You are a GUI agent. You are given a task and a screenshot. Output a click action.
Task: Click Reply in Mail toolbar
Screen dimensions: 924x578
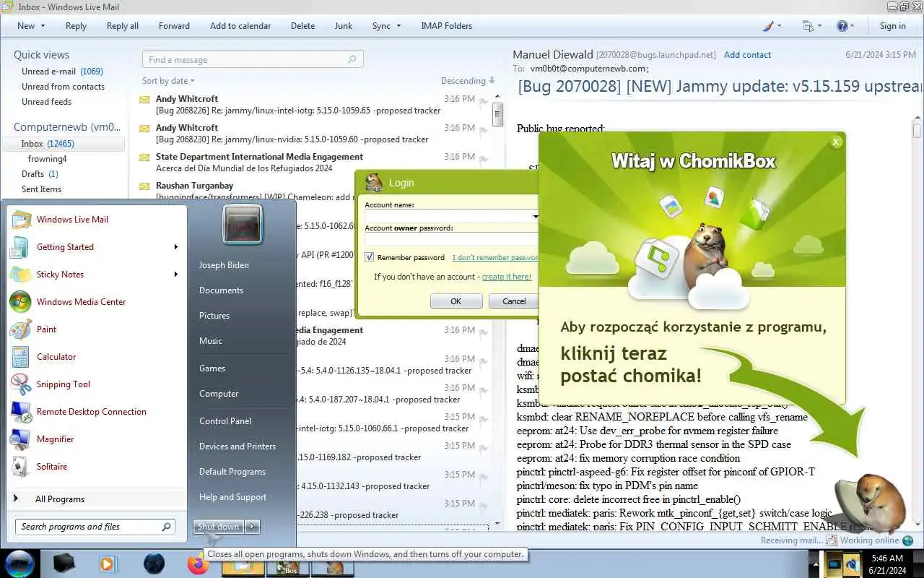point(76,26)
